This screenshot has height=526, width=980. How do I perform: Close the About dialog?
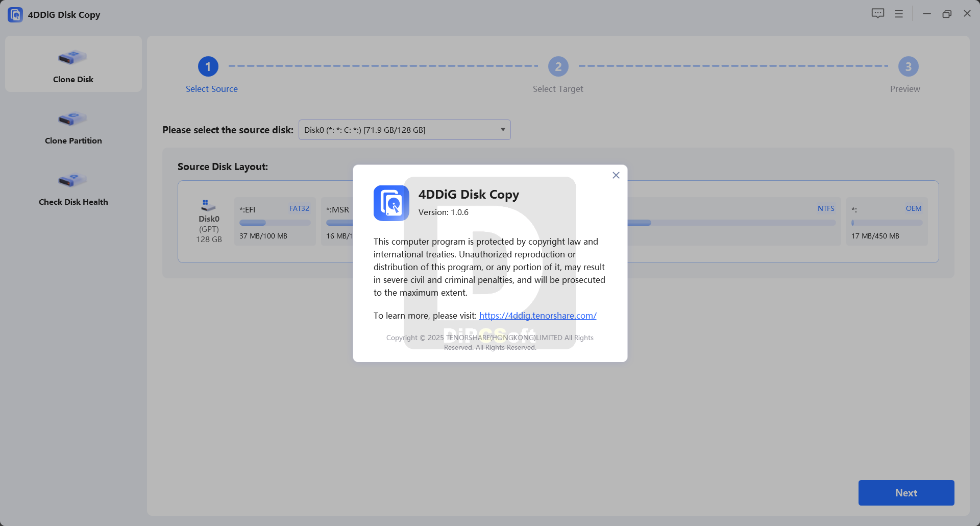coord(616,175)
